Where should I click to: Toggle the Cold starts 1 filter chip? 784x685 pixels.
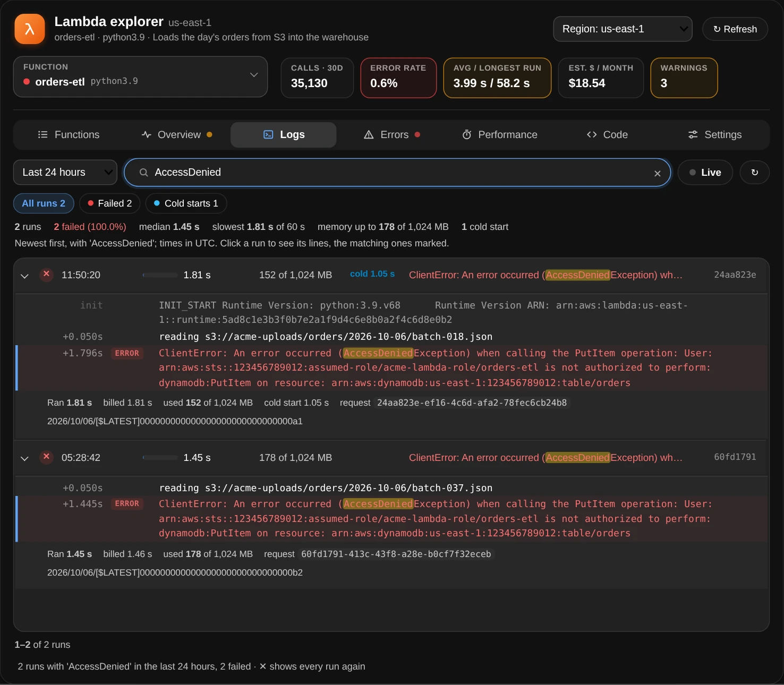click(186, 203)
